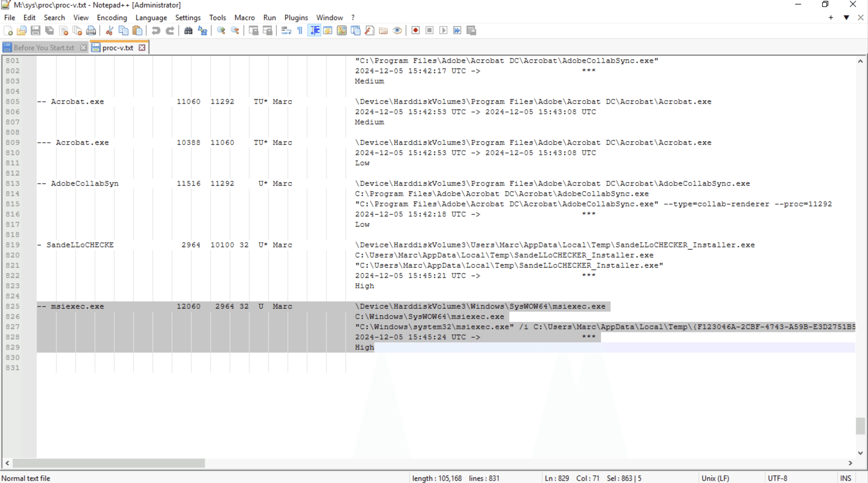Click Unix (LF) in status bar
This screenshot has height=483, width=868.
[715, 478]
